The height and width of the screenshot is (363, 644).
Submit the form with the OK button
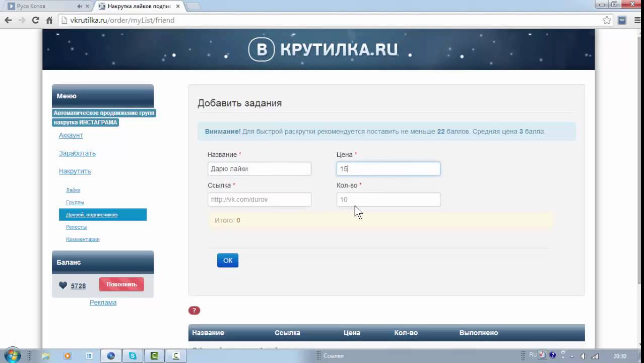[228, 260]
